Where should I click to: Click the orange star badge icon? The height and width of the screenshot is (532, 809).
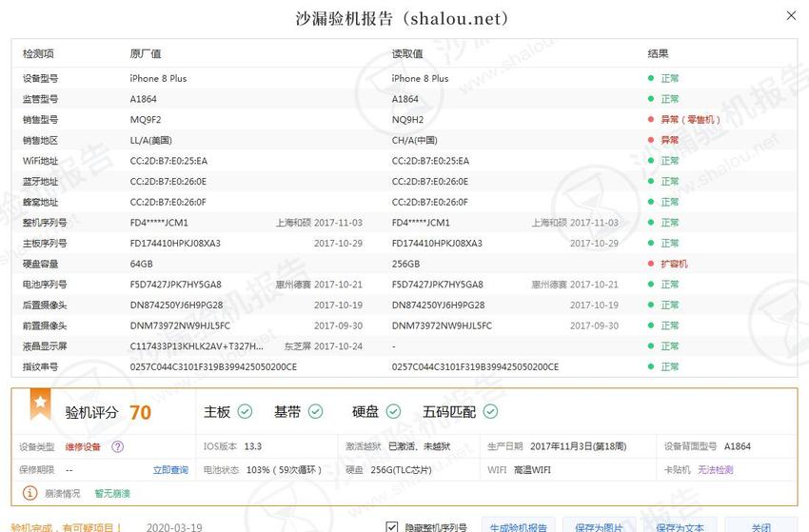coord(40,404)
